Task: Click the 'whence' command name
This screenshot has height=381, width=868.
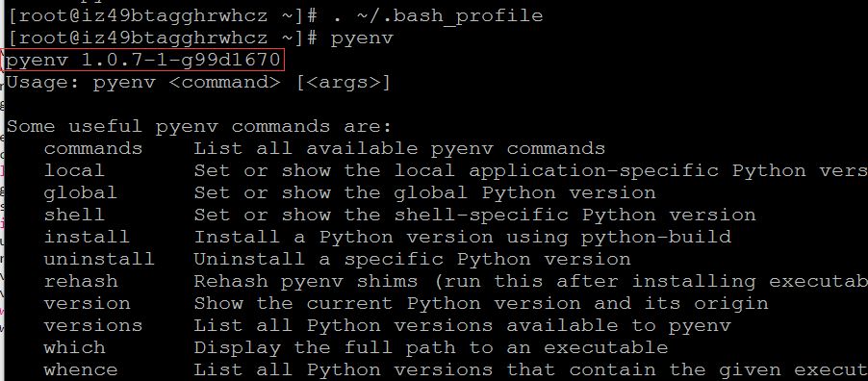Action: [81, 369]
